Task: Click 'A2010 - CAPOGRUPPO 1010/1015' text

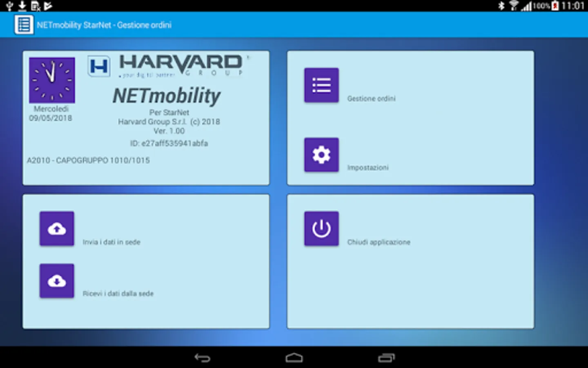Action: 88,160
